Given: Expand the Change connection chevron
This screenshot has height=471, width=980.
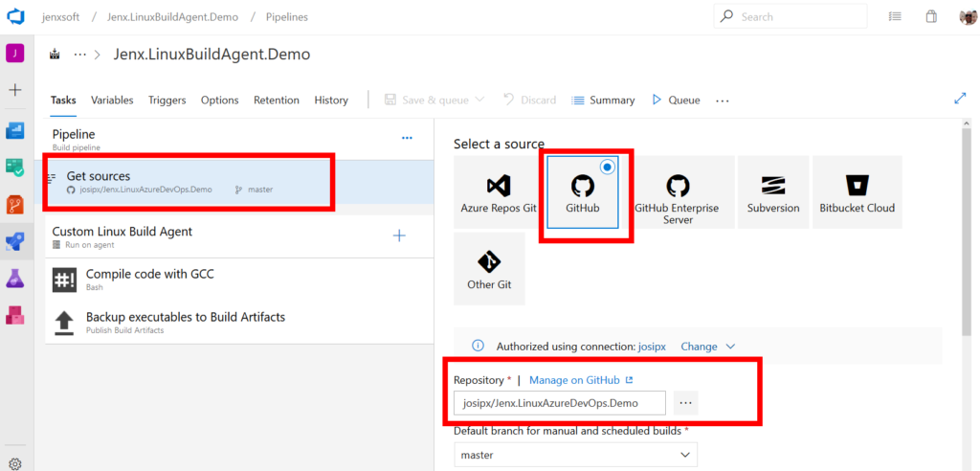Looking at the screenshot, I should click(729, 346).
